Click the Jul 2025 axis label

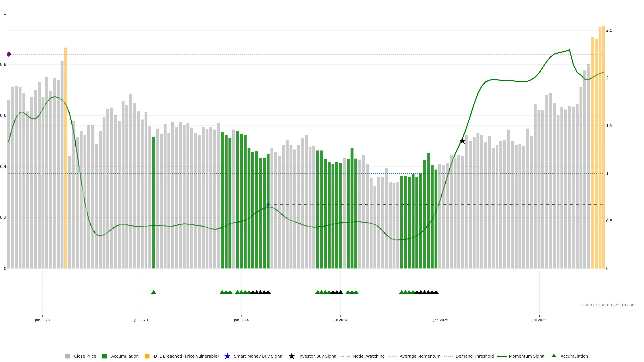pyautogui.click(x=539, y=320)
